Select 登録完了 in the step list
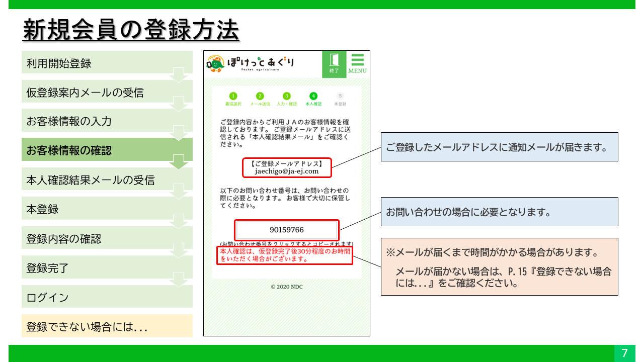The height and width of the screenshot is (362, 644). click(x=107, y=268)
